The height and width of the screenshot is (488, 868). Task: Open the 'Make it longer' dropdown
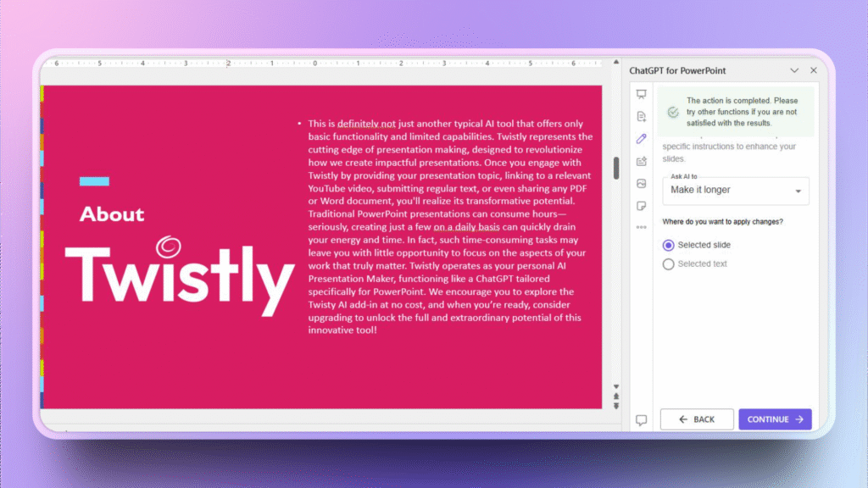coord(735,191)
